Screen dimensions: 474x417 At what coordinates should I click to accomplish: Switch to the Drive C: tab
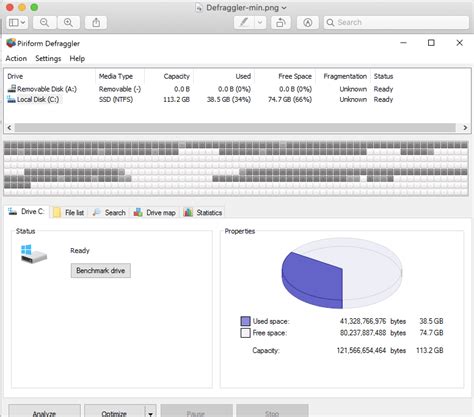click(27, 212)
